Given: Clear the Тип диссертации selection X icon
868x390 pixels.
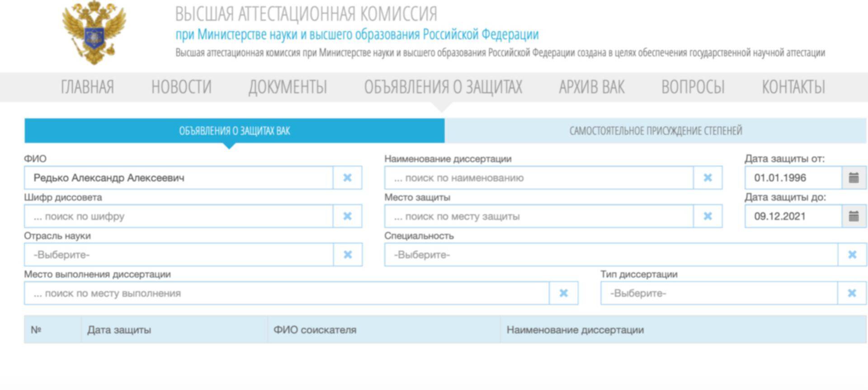Looking at the screenshot, I should point(852,293).
